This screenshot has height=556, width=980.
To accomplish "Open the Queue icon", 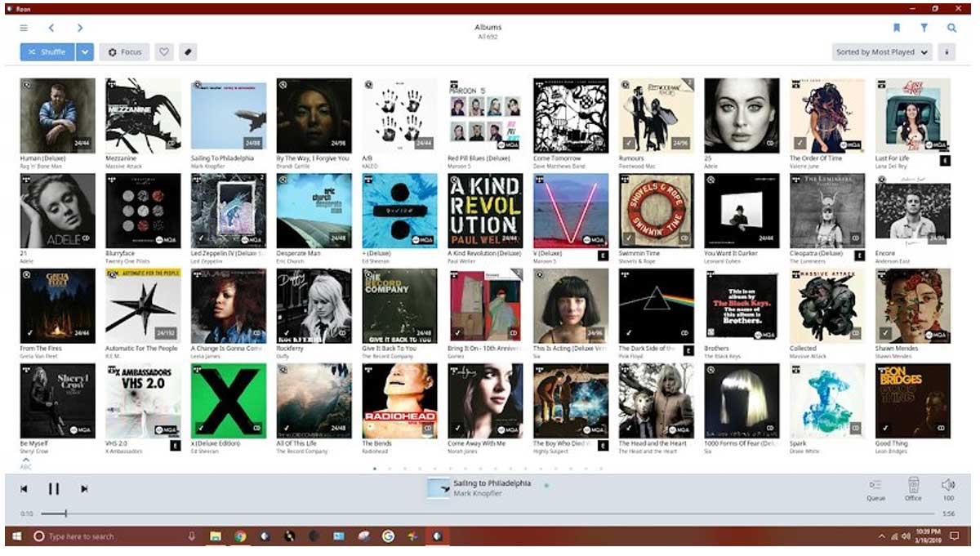I will click(x=875, y=488).
